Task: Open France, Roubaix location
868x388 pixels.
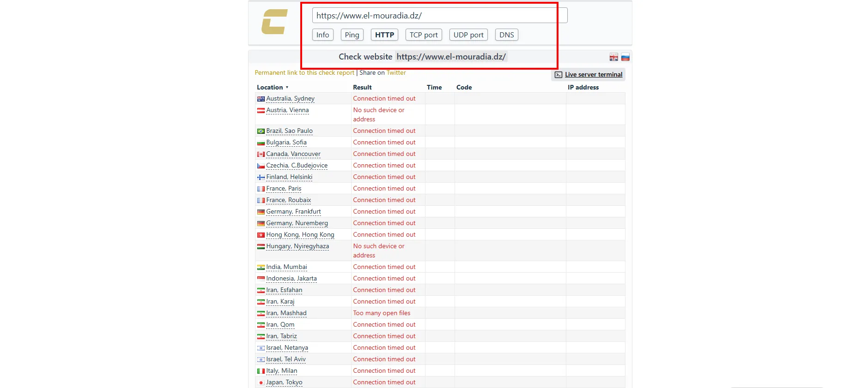Action: [288, 200]
